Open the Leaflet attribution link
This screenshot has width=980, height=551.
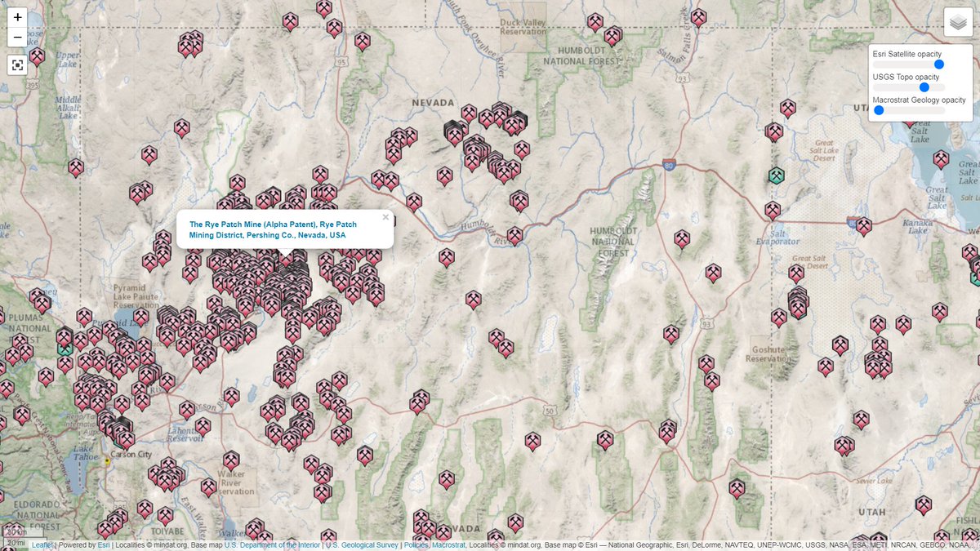pos(42,544)
